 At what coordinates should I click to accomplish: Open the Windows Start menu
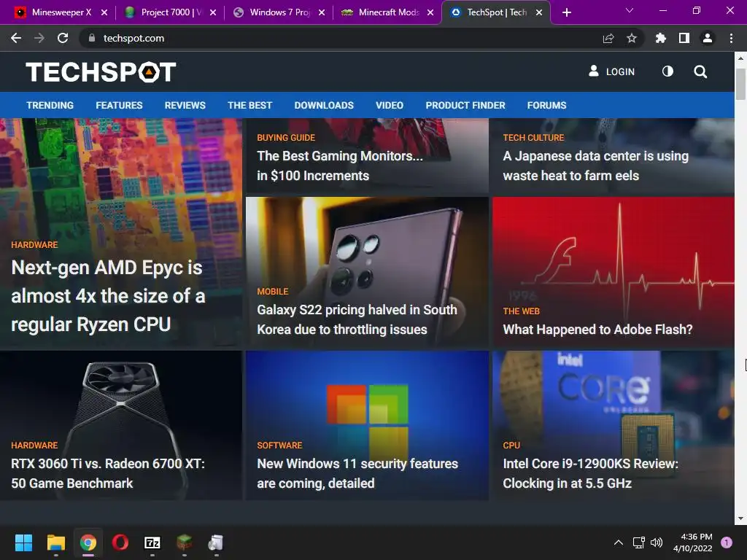coord(23,542)
